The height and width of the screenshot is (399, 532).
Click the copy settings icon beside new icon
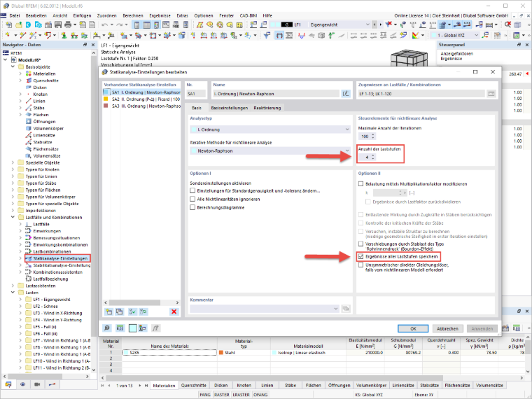[120, 311]
